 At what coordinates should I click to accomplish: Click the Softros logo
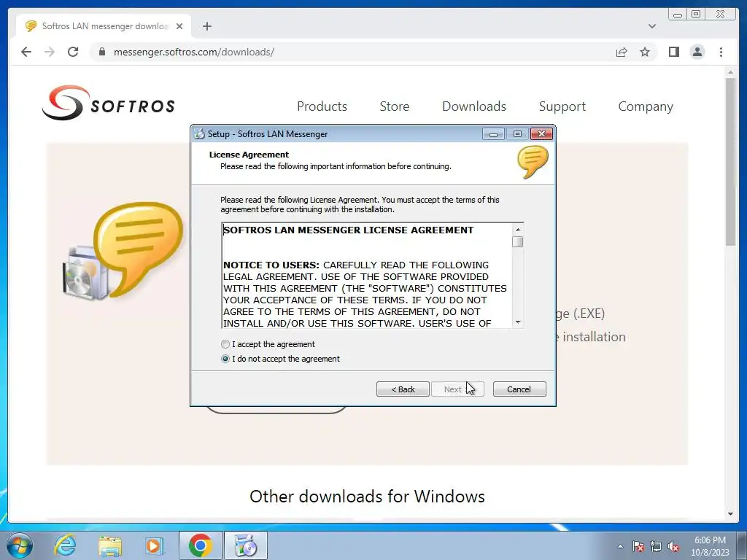pyautogui.click(x=109, y=103)
